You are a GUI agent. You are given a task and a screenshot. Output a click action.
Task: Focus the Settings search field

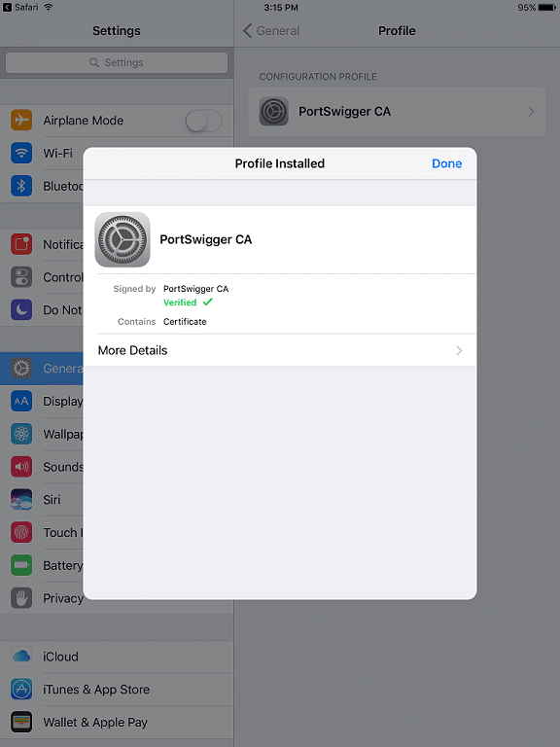click(117, 62)
